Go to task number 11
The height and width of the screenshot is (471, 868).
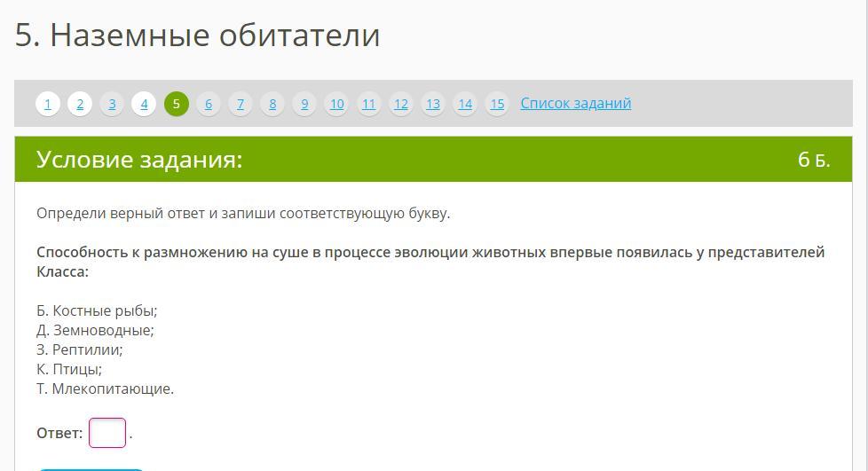point(369,104)
